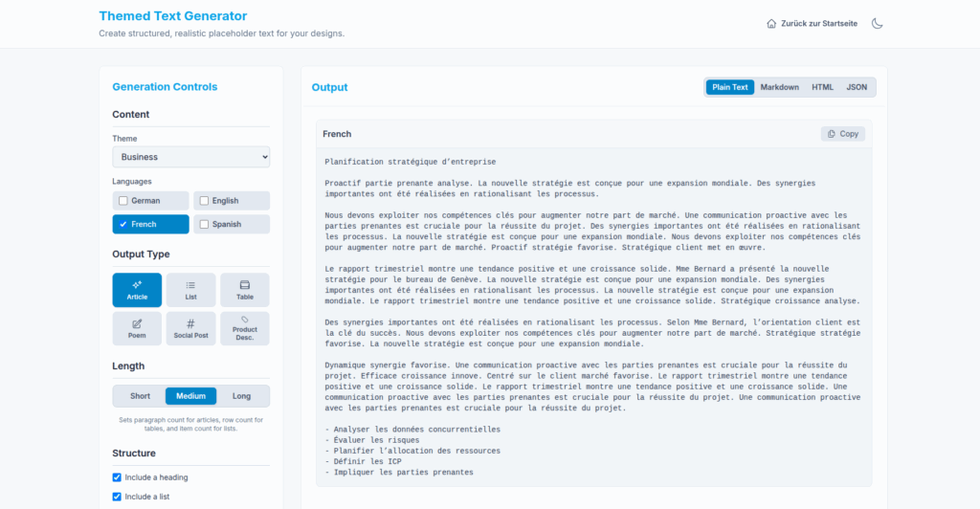
Task: Open the Theme dropdown showing Business
Action: (191, 157)
